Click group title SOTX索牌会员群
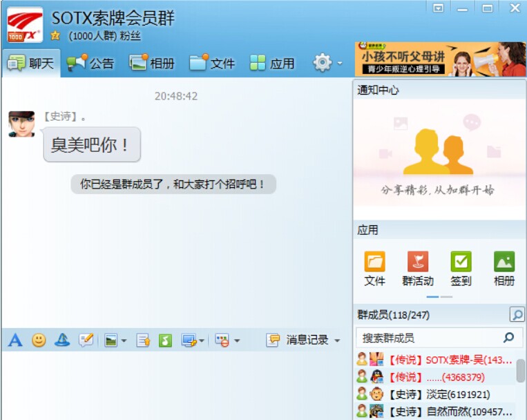 coord(113,17)
